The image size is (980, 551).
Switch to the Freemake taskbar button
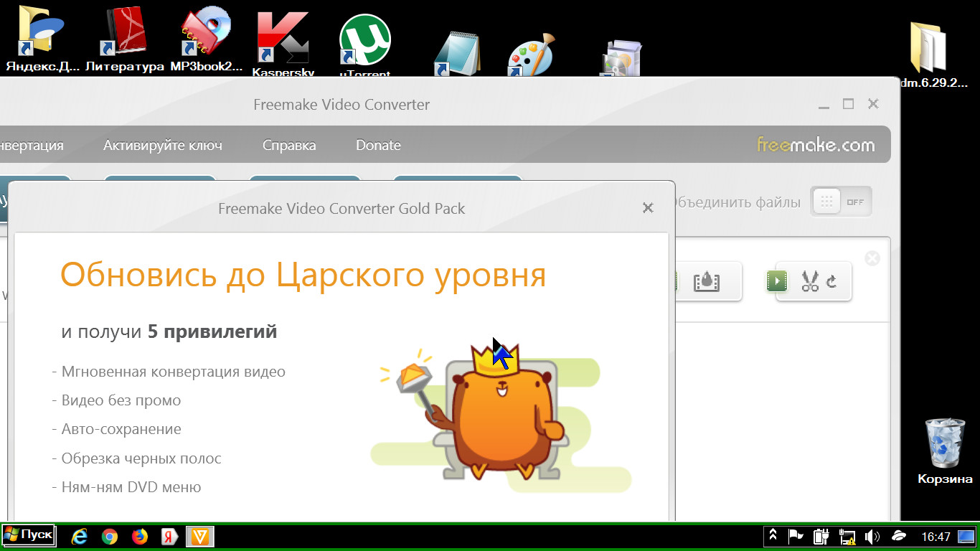click(x=199, y=536)
